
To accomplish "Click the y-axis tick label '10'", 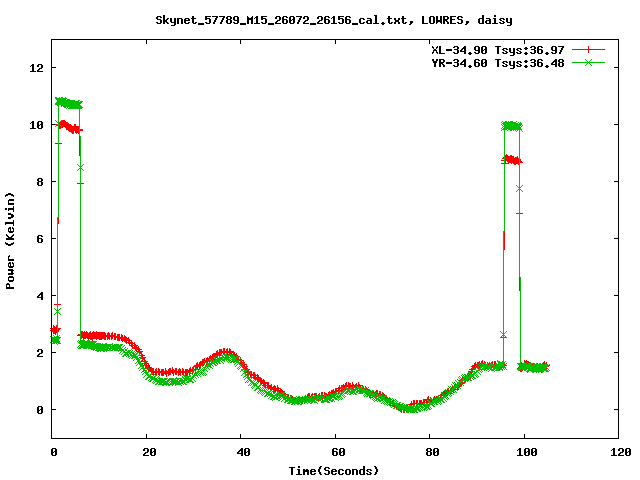I will point(36,125).
